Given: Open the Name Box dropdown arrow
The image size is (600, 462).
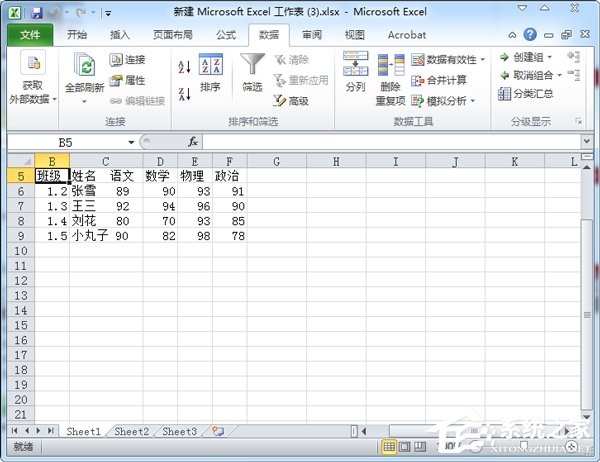Looking at the screenshot, I should 131,142.
